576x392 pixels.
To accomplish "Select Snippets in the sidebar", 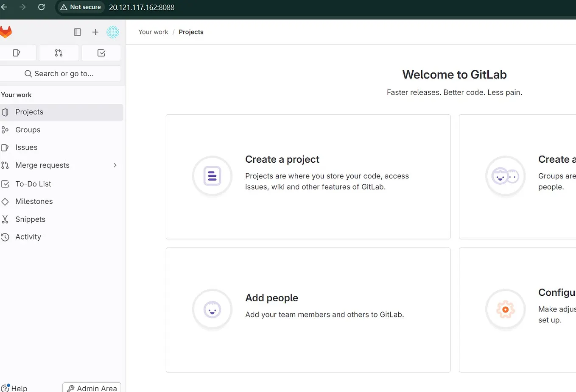I will 30,219.
